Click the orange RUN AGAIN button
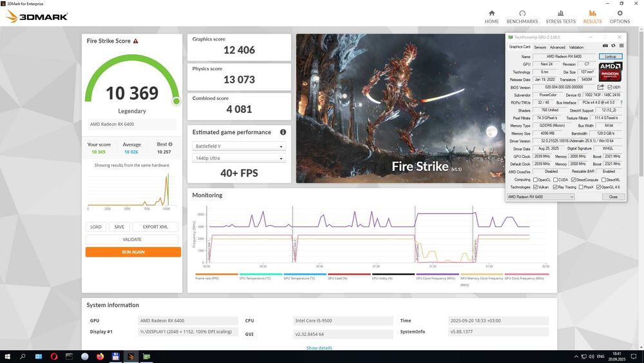 pyautogui.click(x=133, y=252)
